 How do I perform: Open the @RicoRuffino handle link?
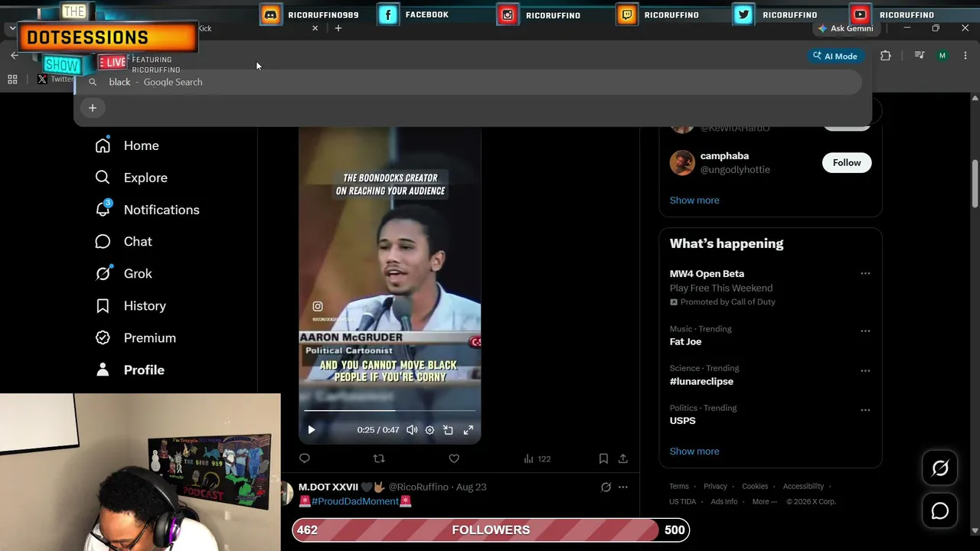click(x=418, y=487)
